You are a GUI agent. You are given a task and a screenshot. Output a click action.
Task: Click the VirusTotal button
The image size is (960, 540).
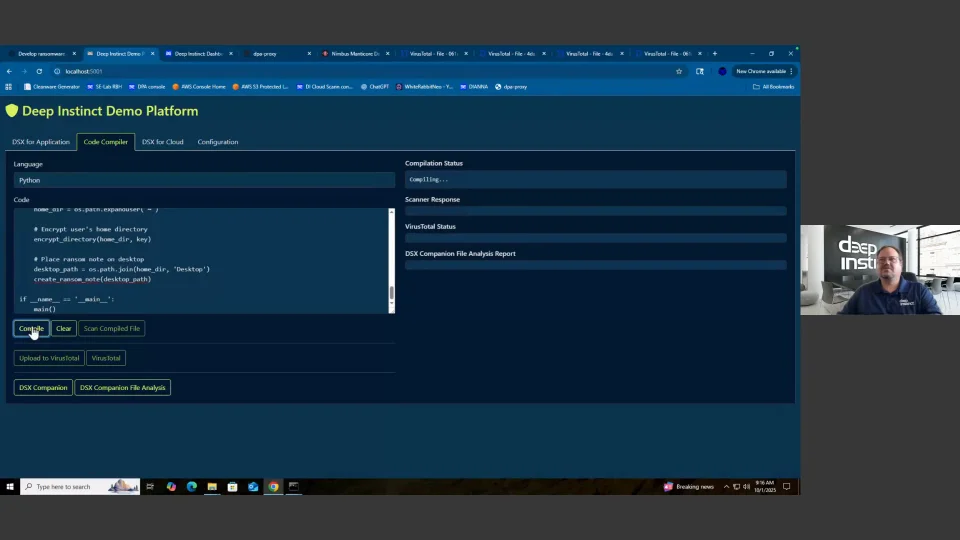(x=106, y=358)
